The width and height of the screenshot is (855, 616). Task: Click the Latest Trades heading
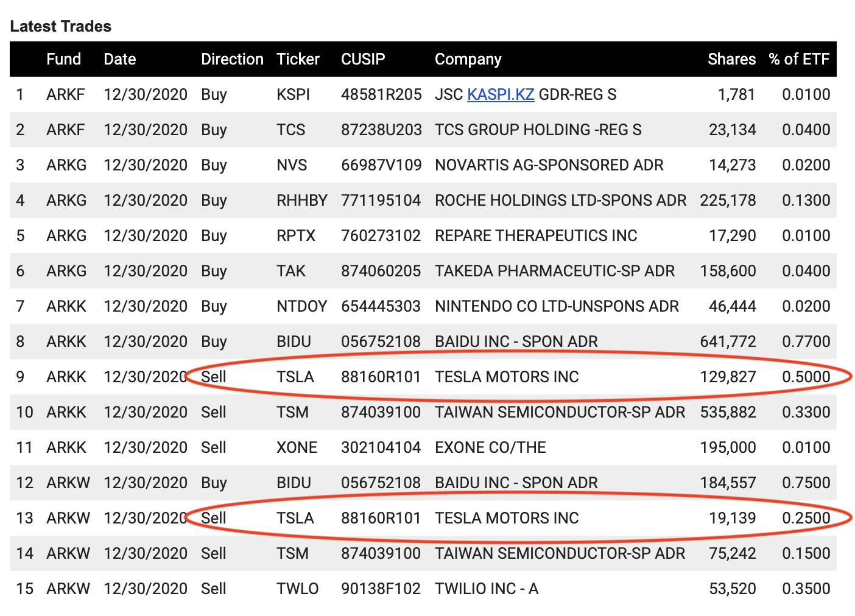[61, 26]
